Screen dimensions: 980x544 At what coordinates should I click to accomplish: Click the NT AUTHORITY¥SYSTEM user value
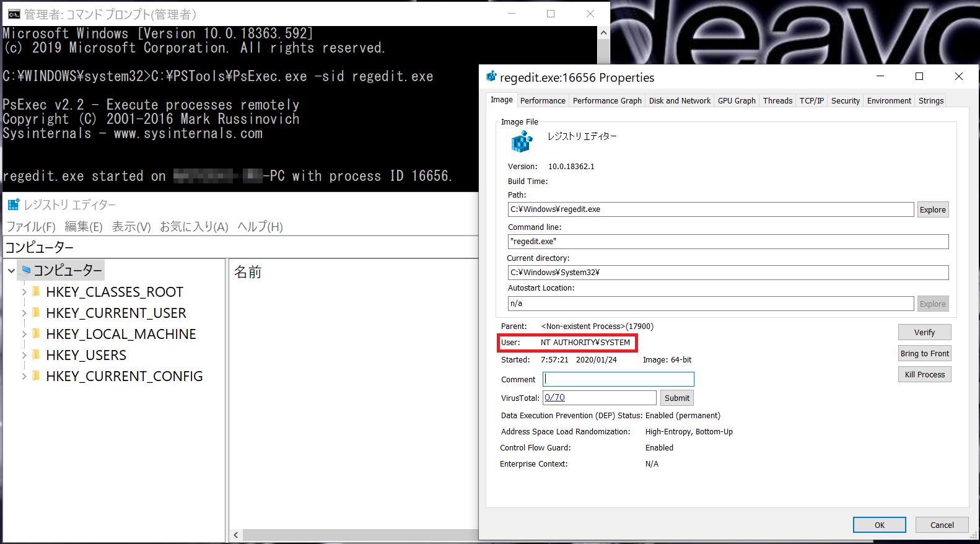coord(585,342)
